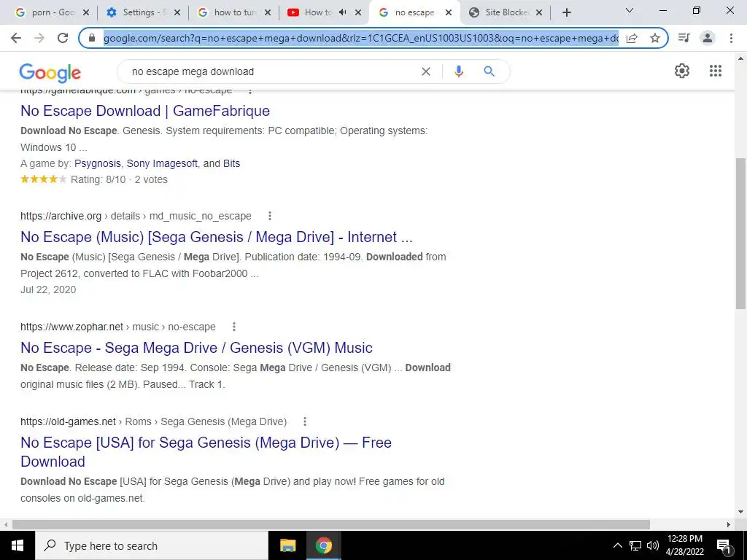Go to Google homepage via logo
The height and width of the screenshot is (560, 747).
50,72
